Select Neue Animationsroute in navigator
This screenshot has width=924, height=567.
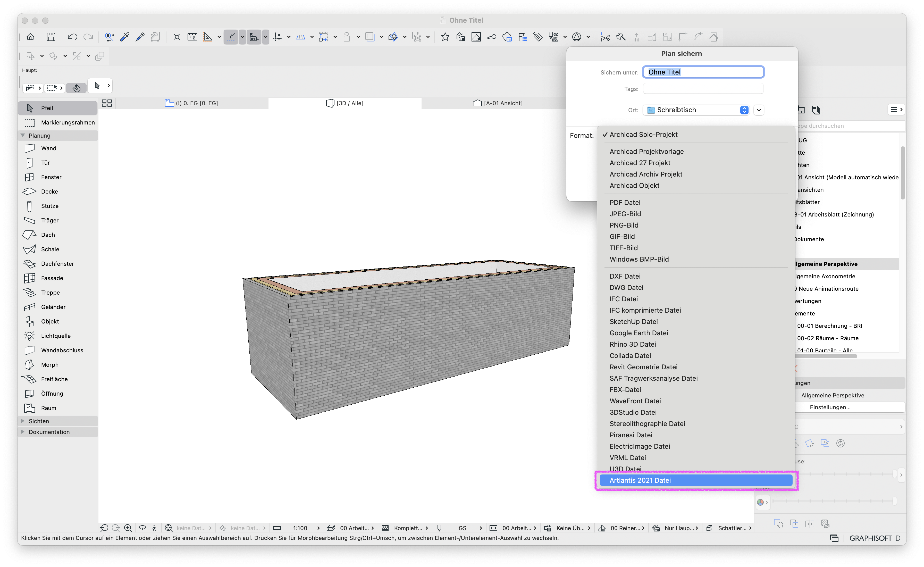click(x=828, y=289)
